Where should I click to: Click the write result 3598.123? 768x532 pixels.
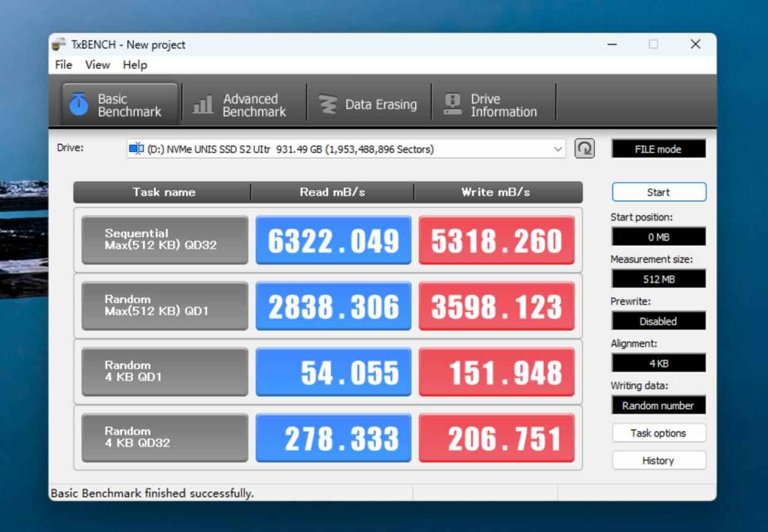(497, 306)
